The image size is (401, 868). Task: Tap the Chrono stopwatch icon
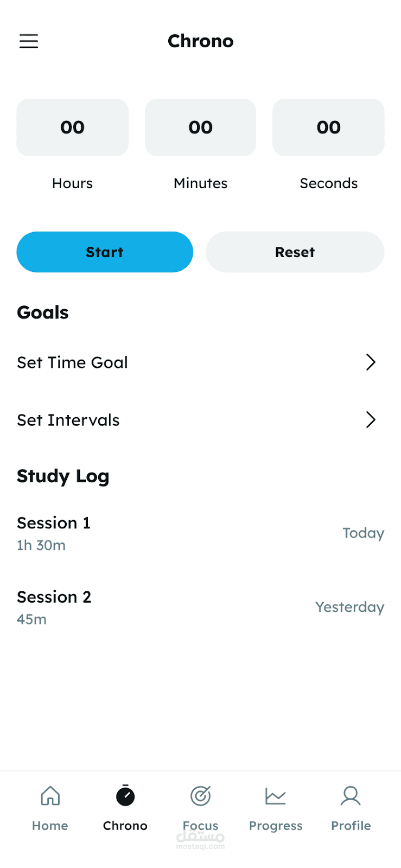click(x=125, y=796)
